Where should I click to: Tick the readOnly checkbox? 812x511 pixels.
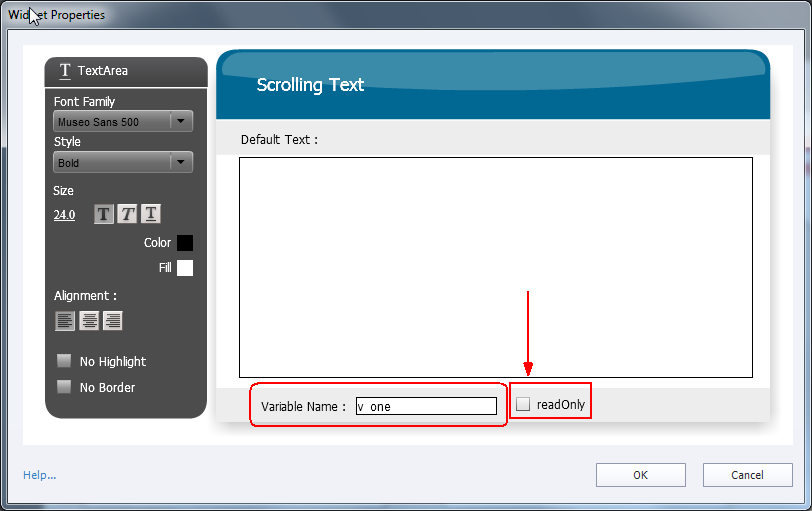523,404
